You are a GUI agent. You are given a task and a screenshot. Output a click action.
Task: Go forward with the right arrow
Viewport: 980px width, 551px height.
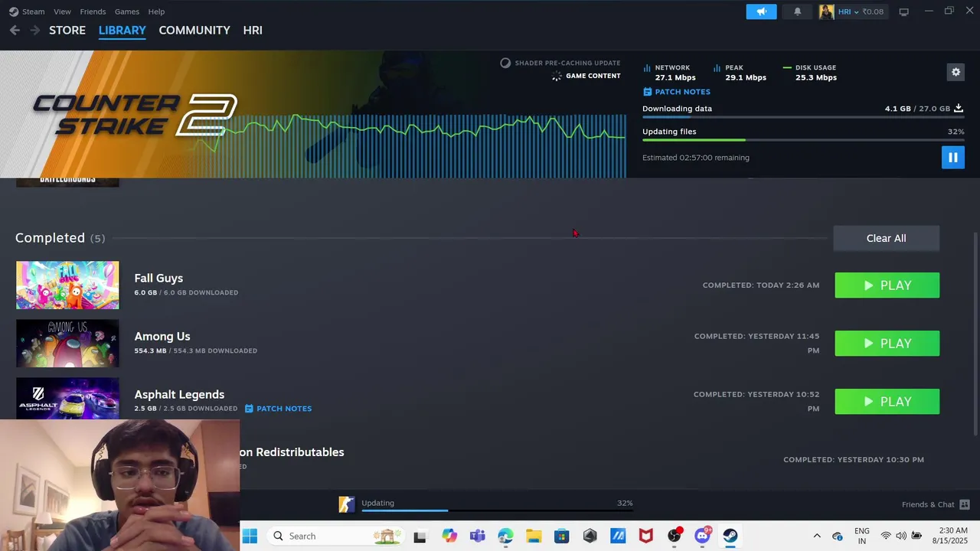click(34, 30)
